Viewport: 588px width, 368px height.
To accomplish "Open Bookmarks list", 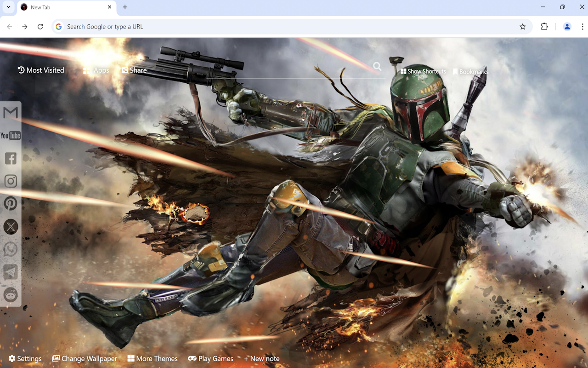I will [x=470, y=72].
